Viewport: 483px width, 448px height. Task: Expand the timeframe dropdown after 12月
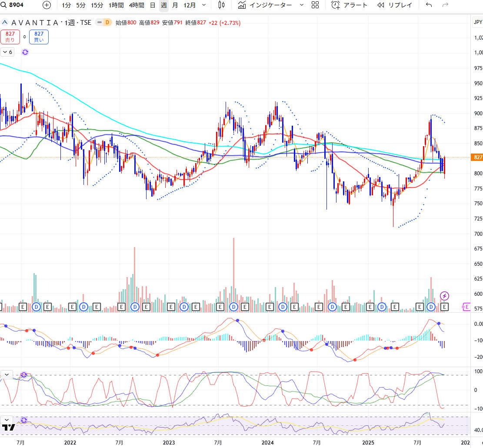pos(204,5)
